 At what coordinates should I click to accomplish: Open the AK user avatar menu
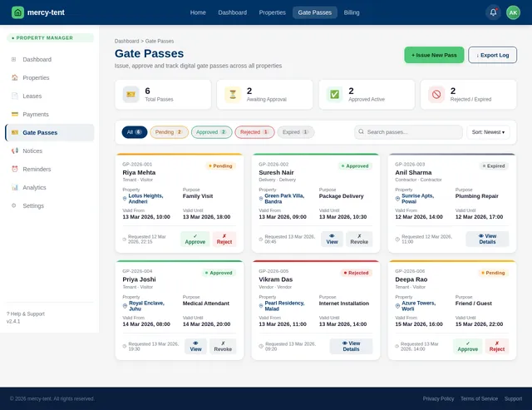point(513,12)
